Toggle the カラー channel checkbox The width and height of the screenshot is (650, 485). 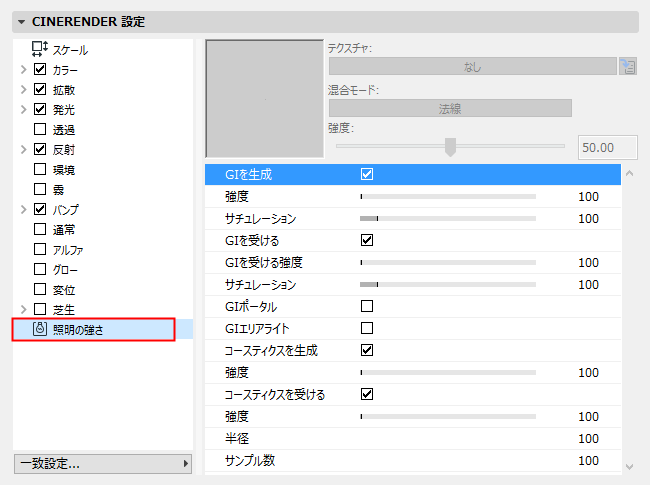pos(40,69)
